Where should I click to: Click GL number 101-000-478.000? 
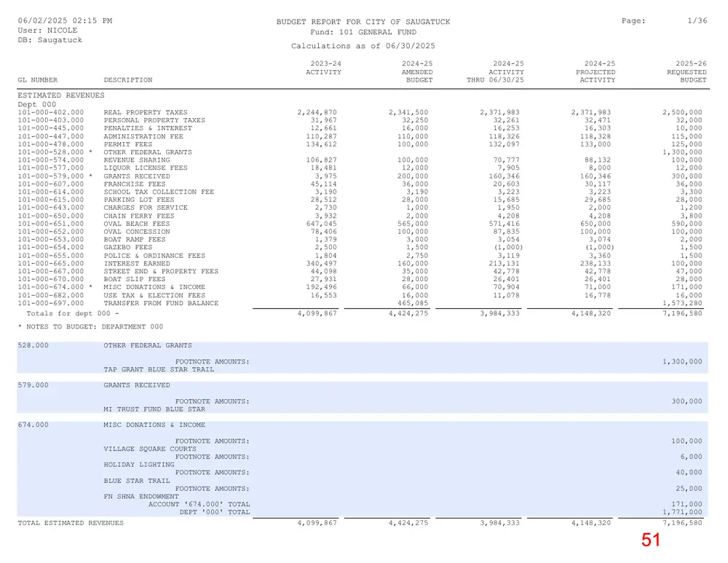pyautogui.click(x=51, y=144)
